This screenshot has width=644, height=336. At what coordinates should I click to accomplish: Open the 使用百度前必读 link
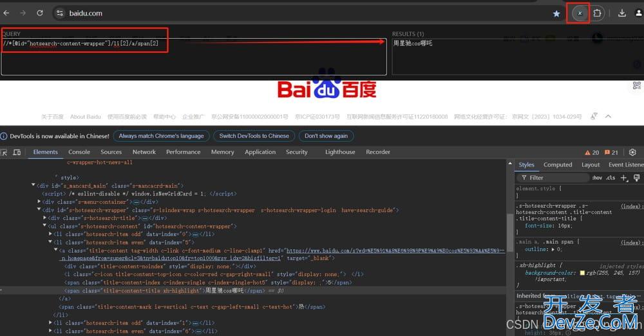[x=127, y=117]
